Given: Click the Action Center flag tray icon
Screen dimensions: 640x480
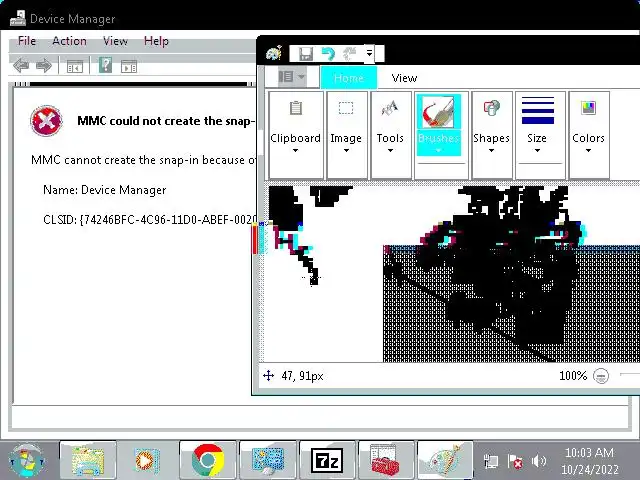Looking at the screenshot, I should (x=515, y=462).
